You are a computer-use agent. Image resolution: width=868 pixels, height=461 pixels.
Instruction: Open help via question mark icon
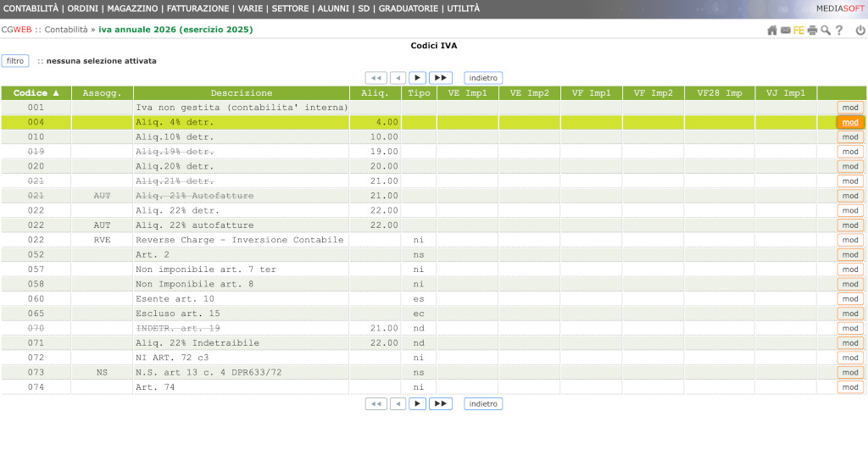coord(839,31)
